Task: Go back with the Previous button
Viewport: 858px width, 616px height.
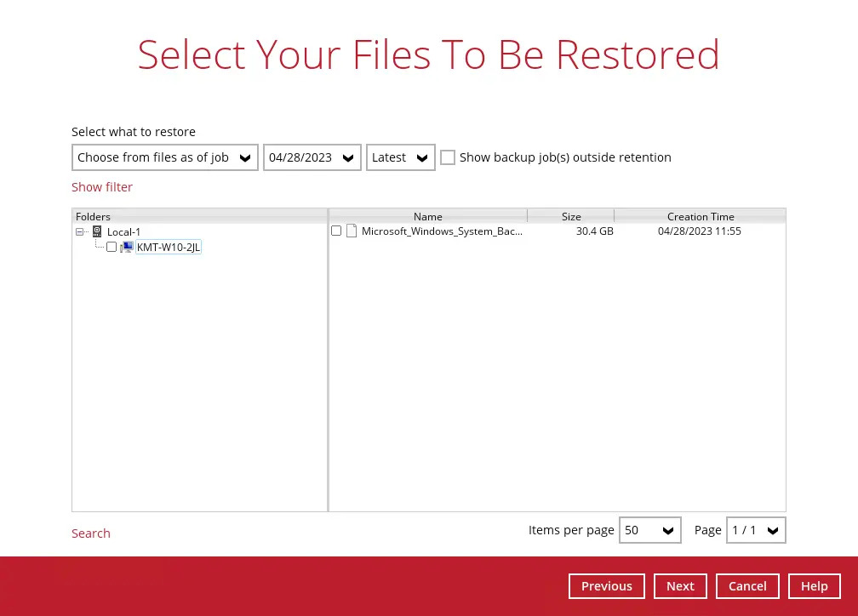Action: click(606, 586)
